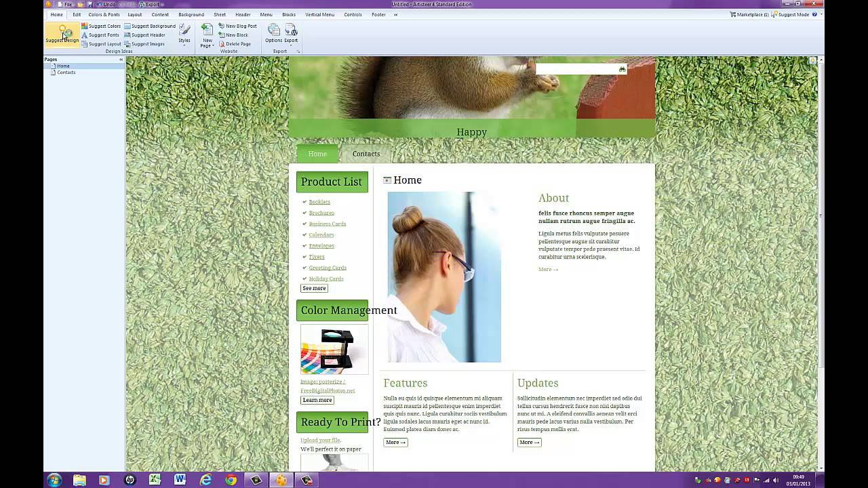Open the File menu
This screenshot has height=488, width=868.
tap(66, 4)
